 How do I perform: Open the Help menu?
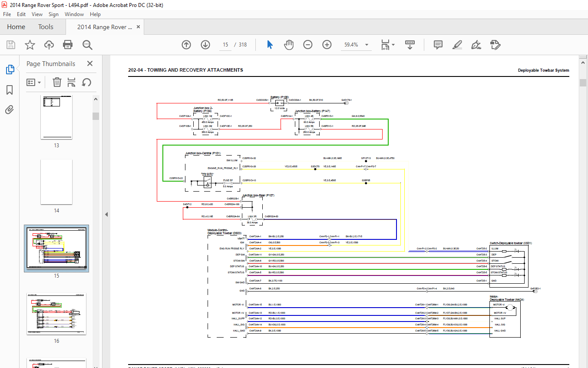pos(96,14)
